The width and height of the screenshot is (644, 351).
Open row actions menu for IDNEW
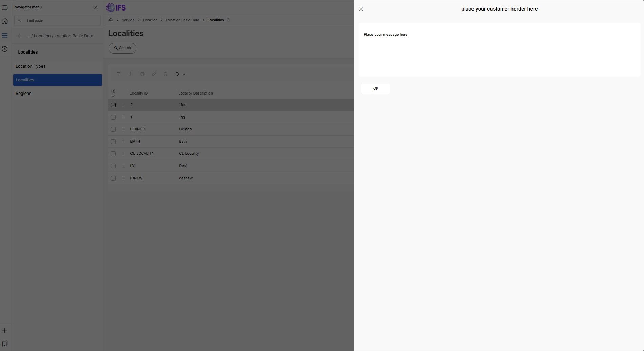[x=123, y=178]
